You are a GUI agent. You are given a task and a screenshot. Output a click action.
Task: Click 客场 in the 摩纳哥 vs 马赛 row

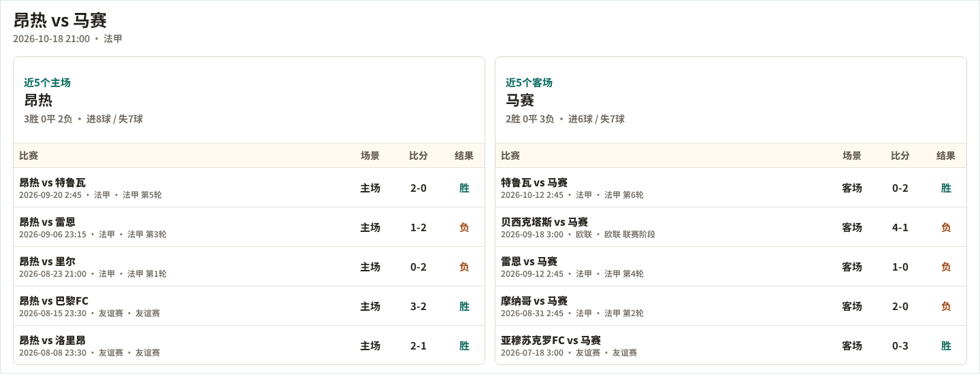pyautogui.click(x=852, y=306)
